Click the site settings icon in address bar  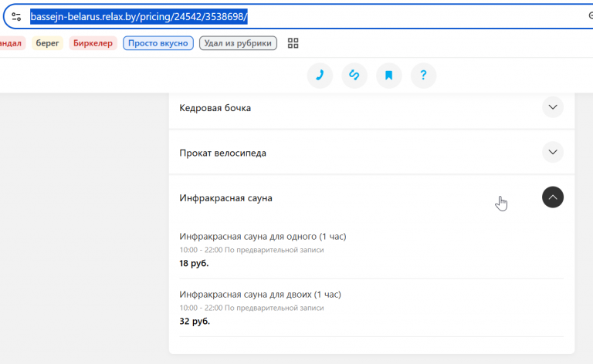click(x=16, y=17)
